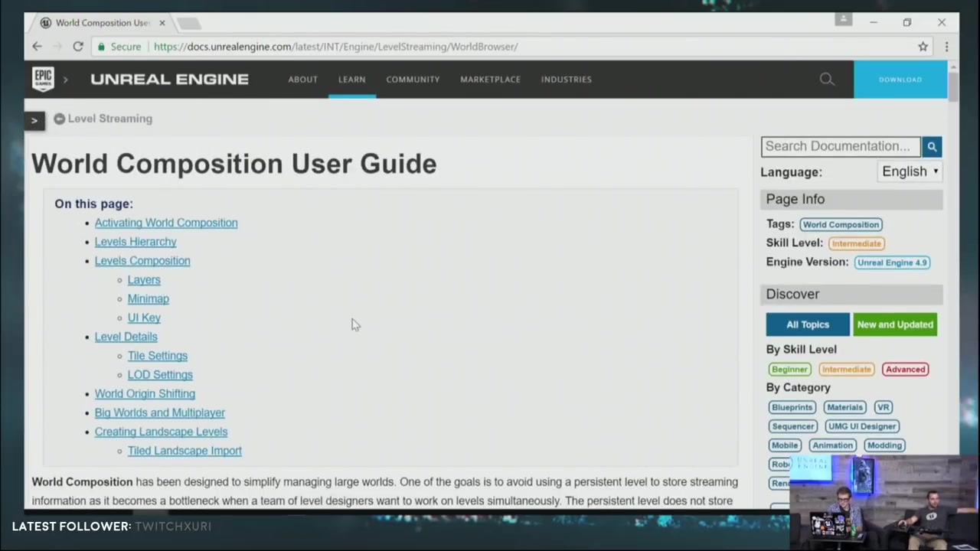Viewport: 980px width, 551px height.
Task: Select the Modding category
Action: [884, 445]
